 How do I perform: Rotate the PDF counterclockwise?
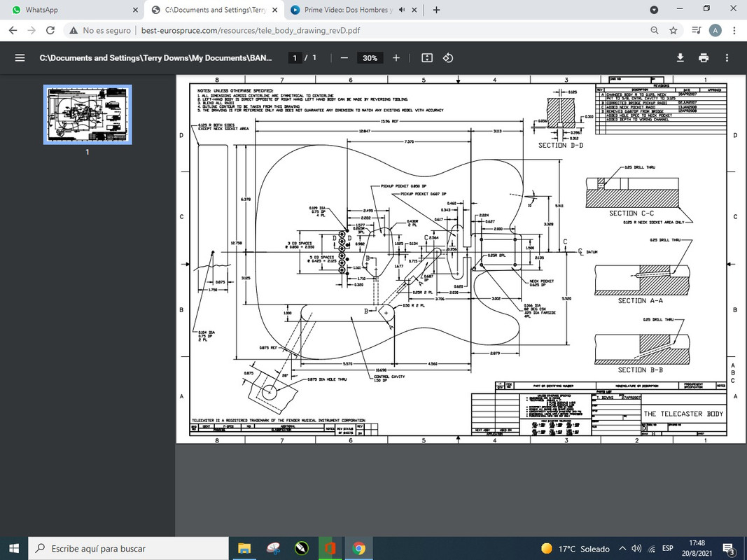tap(449, 58)
